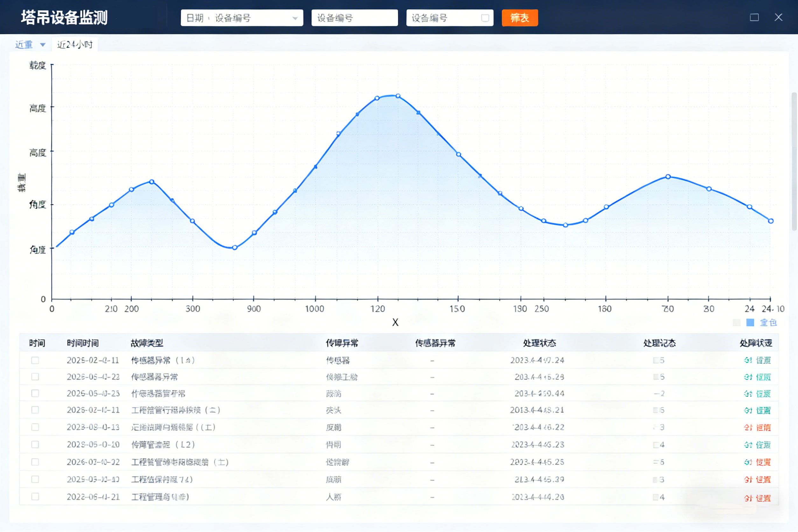Click the small flag icon beside 5 in first row
This screenshot has width=798, height=532.
point(655,360)
